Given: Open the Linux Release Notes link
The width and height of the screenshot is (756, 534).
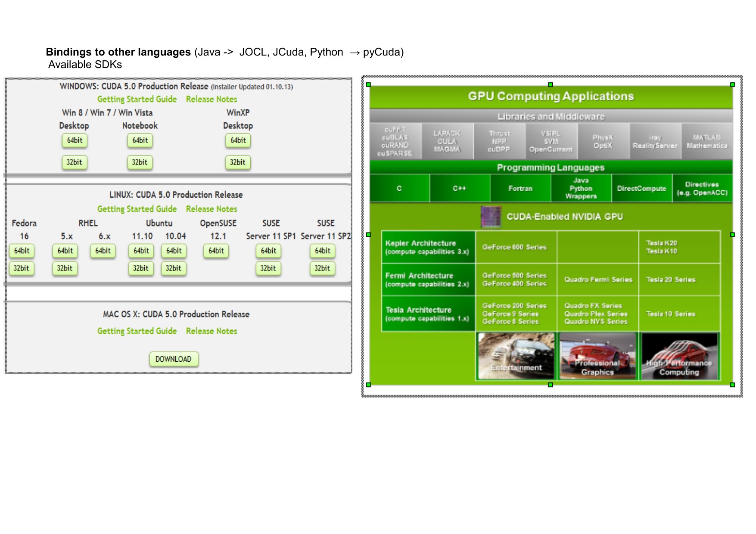Looking at the screenshot, I should tap(212, 209).
